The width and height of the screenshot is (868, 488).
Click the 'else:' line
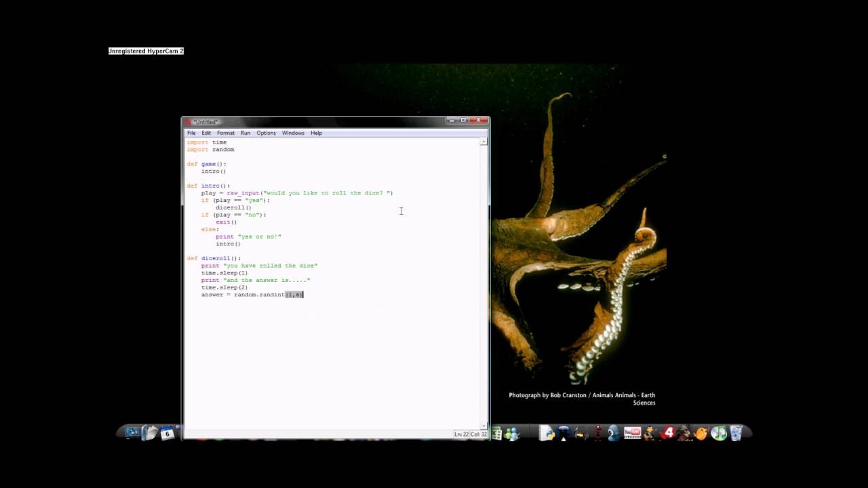click(210, 229)
